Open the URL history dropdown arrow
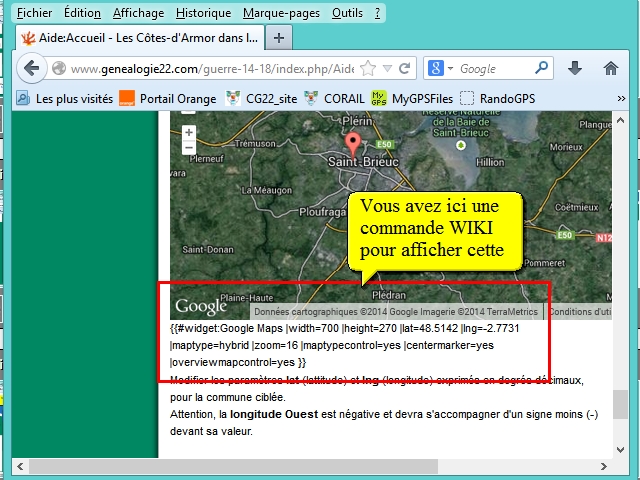The height and width of the screenshot is (480, 640). coord(387,68)
